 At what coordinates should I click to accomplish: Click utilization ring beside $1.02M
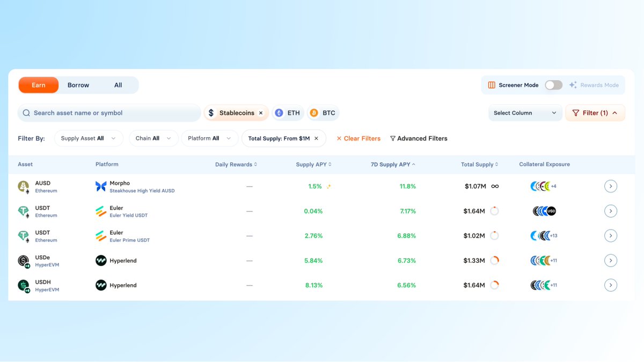[x=495, y=236]
